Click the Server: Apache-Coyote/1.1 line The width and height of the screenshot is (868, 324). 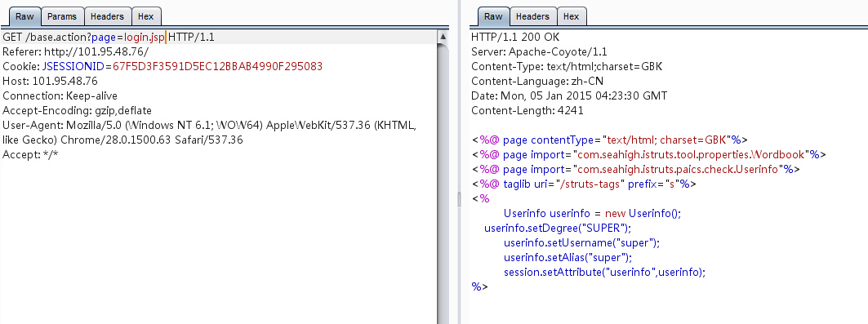(539, 52)
